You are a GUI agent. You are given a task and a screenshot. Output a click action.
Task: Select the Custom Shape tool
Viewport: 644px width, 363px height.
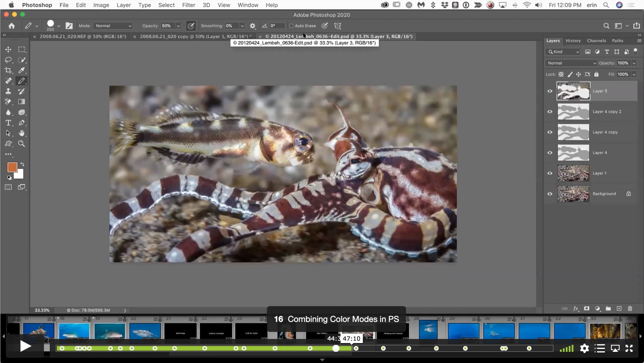click(8, 144)
